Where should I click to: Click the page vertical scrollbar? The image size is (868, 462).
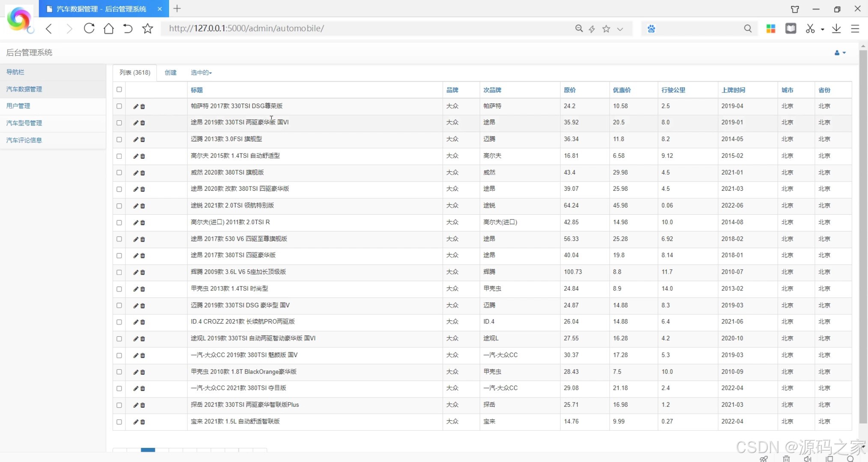point(863,235)
